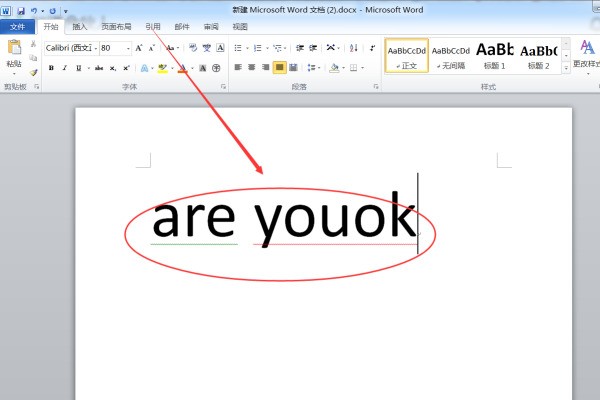Image resolution: width=600 pixels, height=400 pixels.
Task: Click the bulleted list icon
Action: (x=238, y=48)
